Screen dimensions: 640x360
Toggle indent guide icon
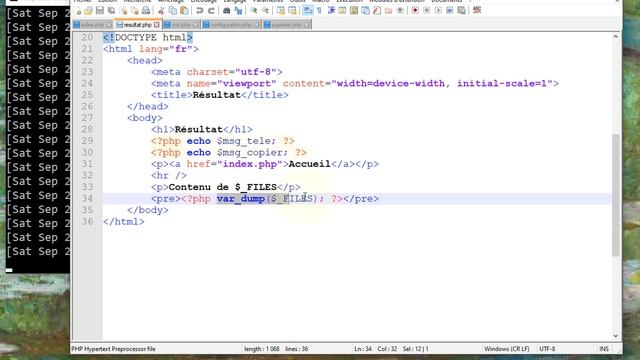click(331, 11)
